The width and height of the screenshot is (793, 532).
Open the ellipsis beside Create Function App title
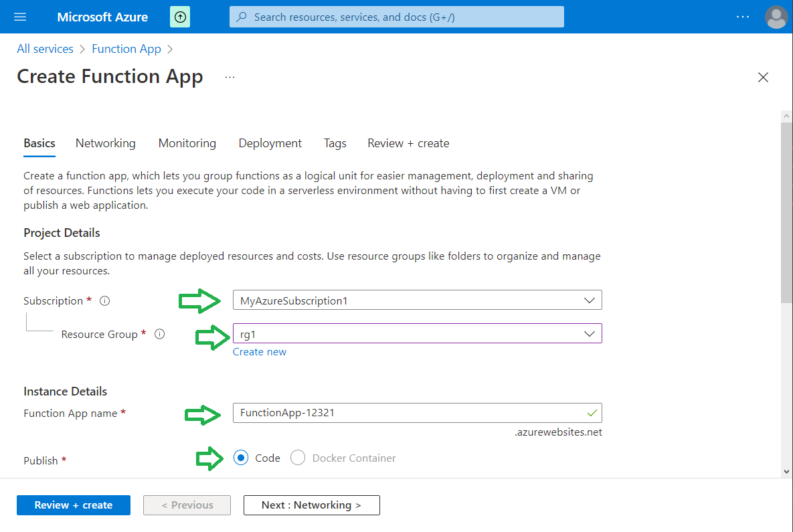(230, 78)
